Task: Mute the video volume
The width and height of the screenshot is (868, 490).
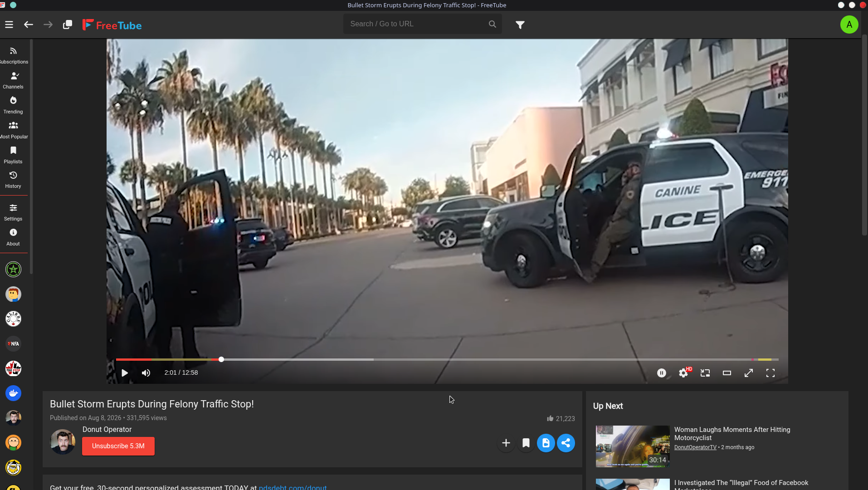Action: coord(146,373)
